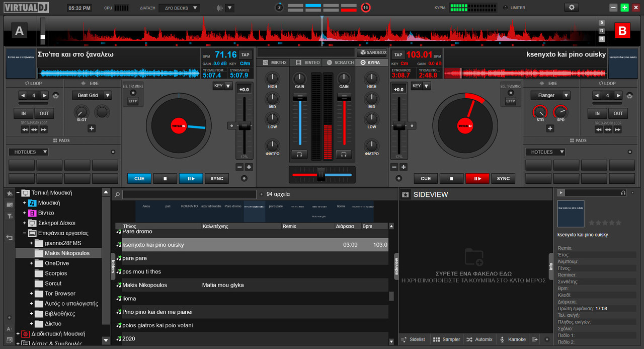Click deck B headphone cue button
This screenshot has height=349, width=644.
[x=344, y=154]
